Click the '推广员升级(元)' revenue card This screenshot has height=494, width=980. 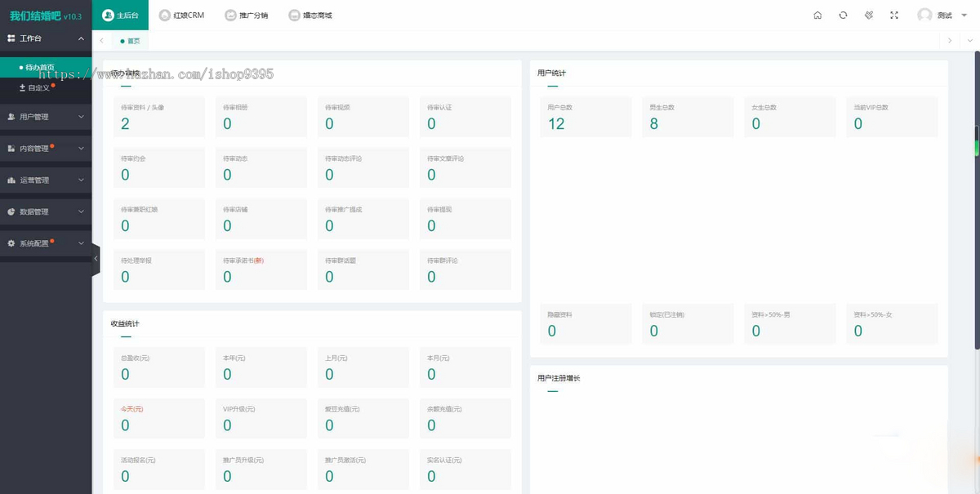[261, 470]
